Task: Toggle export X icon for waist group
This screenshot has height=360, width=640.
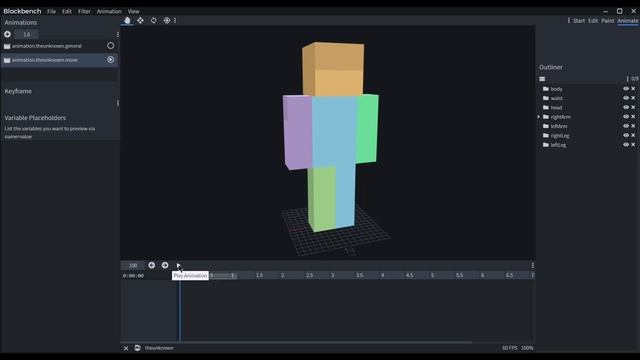Action: click(633, 98)
